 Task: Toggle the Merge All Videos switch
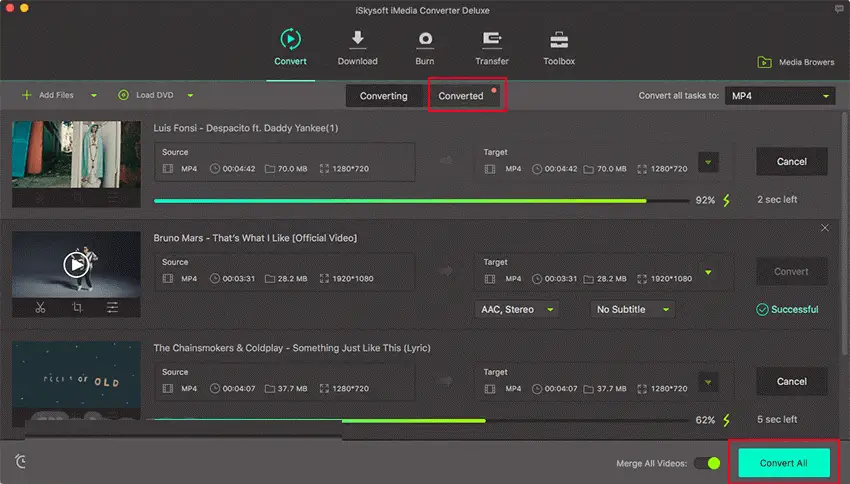point(707,463)
